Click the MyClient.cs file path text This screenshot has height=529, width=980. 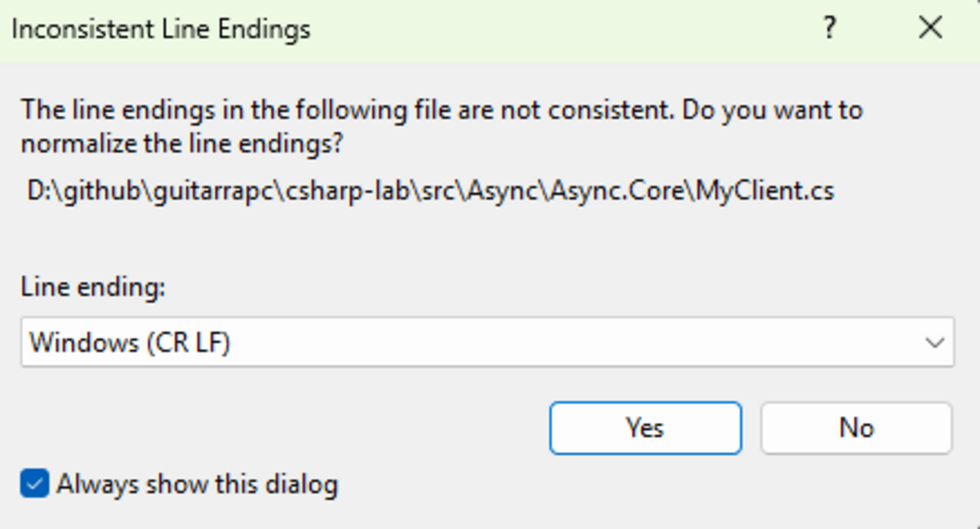point(432,191)
